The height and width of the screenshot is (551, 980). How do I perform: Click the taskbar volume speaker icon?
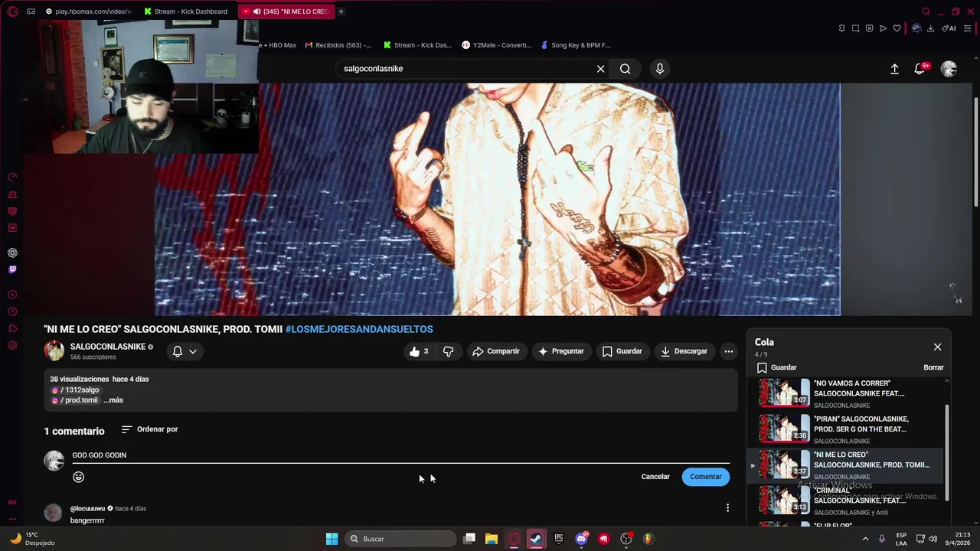[x=933, y=539]
